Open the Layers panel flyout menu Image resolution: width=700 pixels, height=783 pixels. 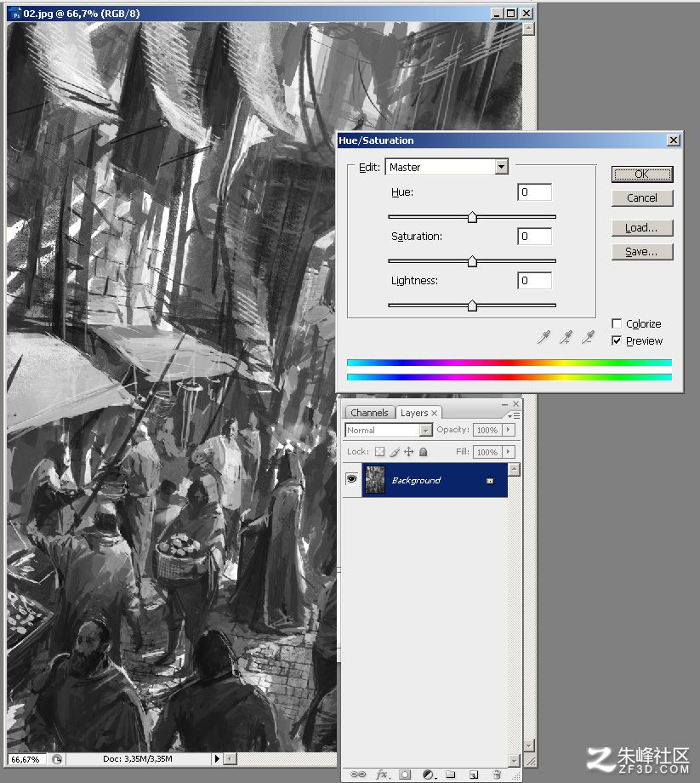pos(514,415)
